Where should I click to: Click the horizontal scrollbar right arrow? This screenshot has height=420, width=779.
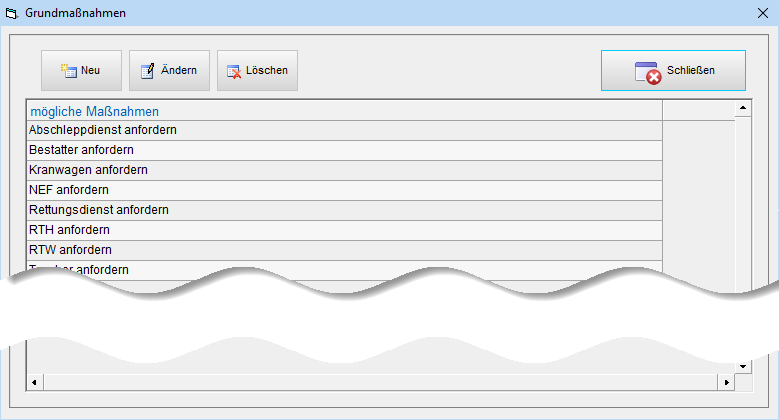pos(727,383)
